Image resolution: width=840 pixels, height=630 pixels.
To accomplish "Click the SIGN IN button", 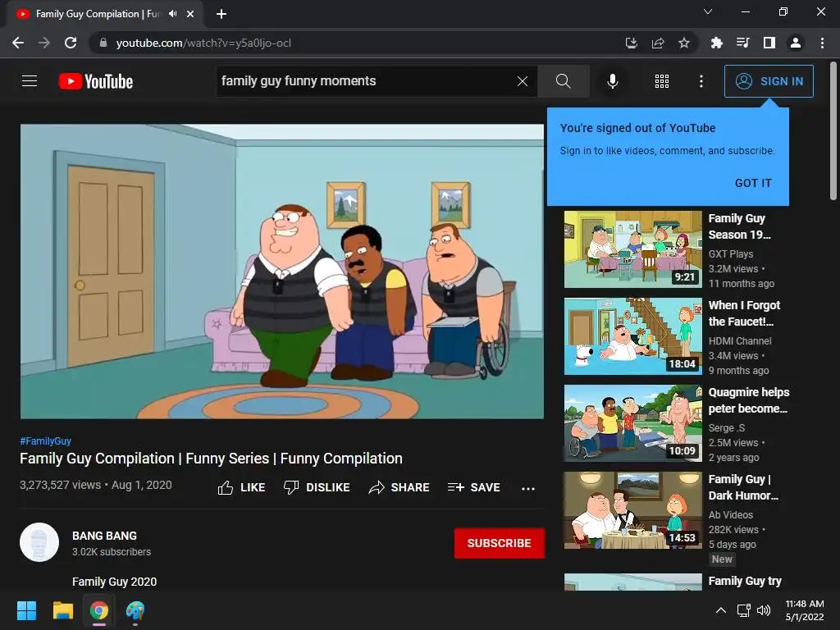I will [x=769, y=81].
